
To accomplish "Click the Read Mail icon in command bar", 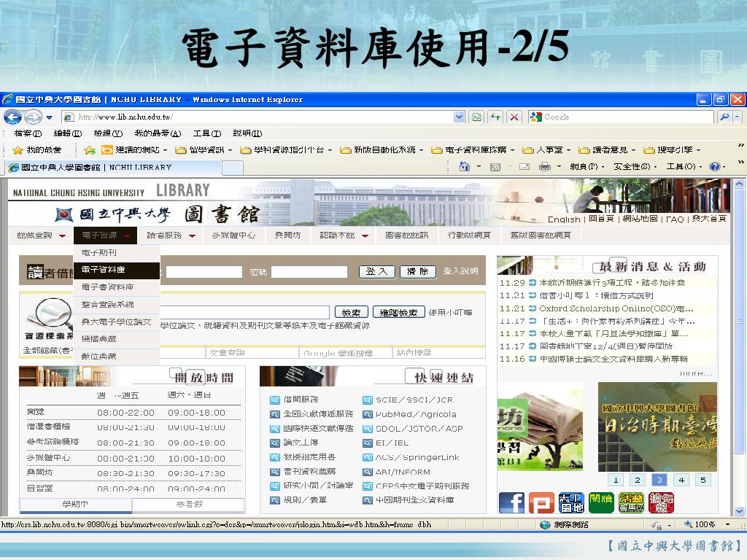I will click(x=525, y=167).
